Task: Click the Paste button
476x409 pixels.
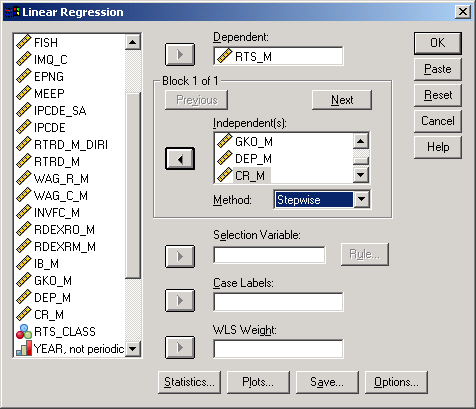Action: click(438, 69)
